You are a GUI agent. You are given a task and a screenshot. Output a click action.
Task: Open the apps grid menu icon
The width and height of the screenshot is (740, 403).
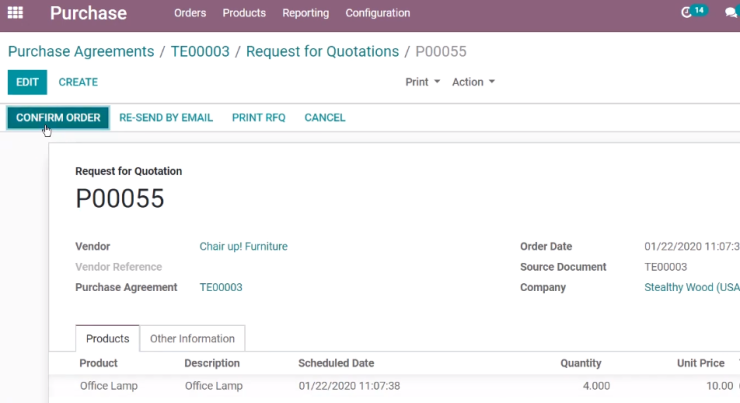click(15, 13)
